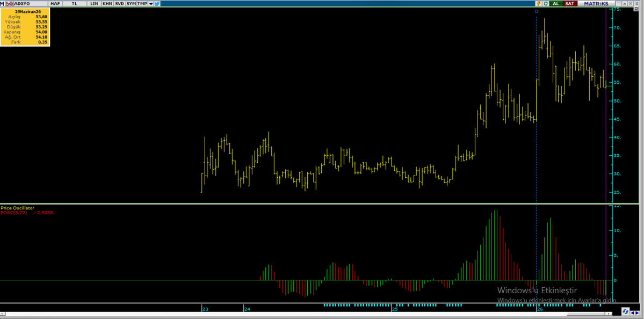Expand the dropdown arrow after TMP
644x319 pixels.
click(151, 4)
